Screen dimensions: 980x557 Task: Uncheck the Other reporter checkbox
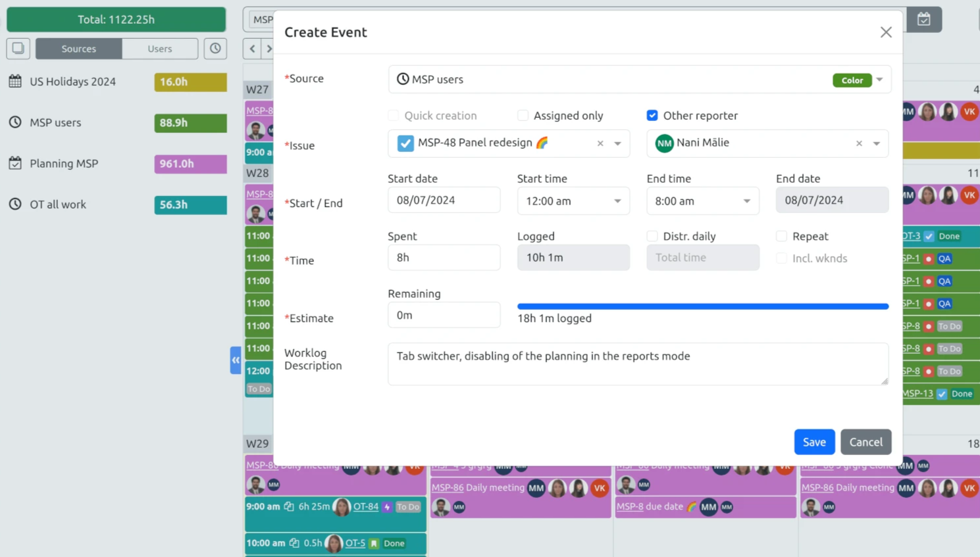pyautogui.click(x=652, y=116)
